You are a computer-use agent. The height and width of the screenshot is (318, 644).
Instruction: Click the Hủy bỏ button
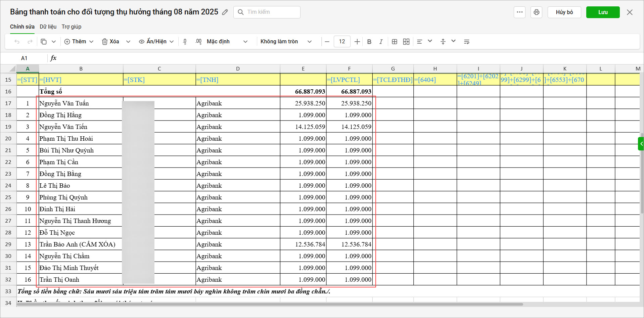[564, 12]
